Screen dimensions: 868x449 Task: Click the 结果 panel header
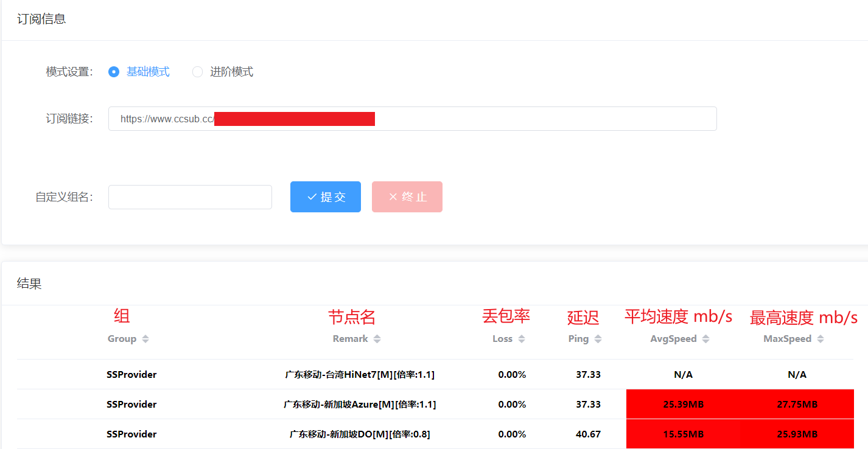click(29, 284)
